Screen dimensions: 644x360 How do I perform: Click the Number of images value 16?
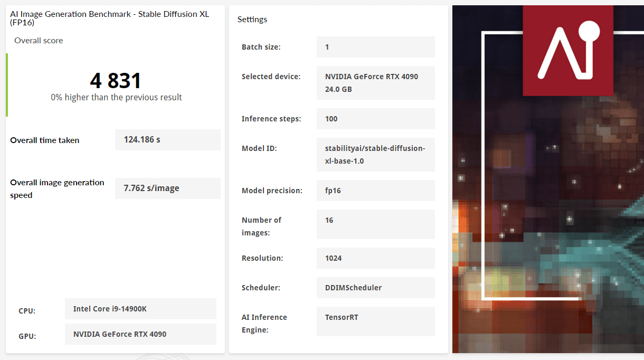coord(376,224)
